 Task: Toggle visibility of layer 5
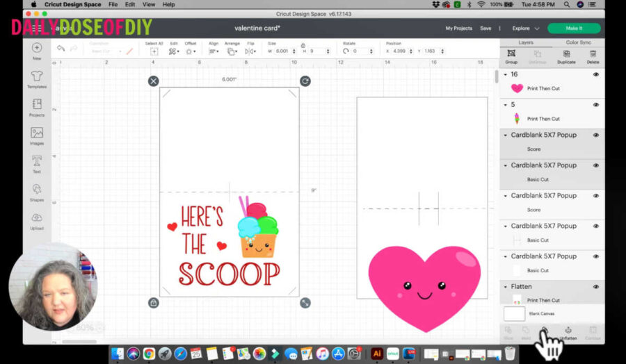point(596,105)
